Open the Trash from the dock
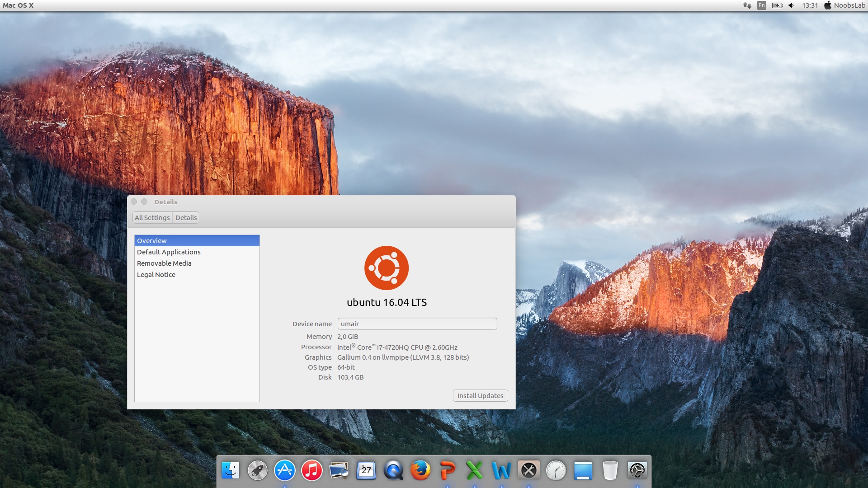Viewport: 868px width, 488px height. pos(611,471)
